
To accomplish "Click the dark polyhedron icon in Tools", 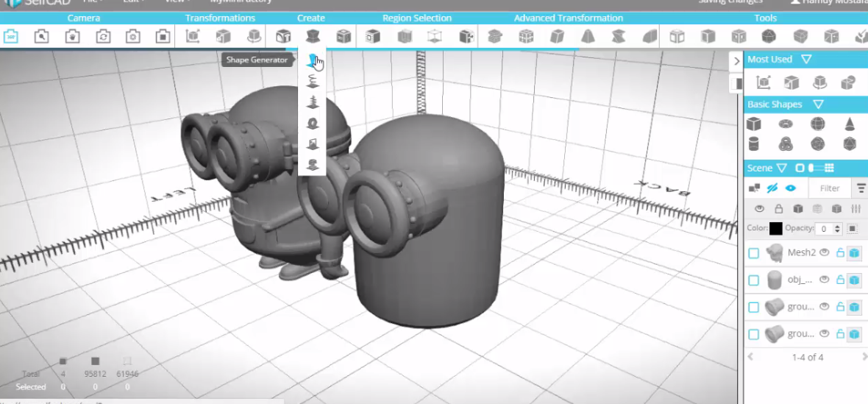I will coord(768,37).
